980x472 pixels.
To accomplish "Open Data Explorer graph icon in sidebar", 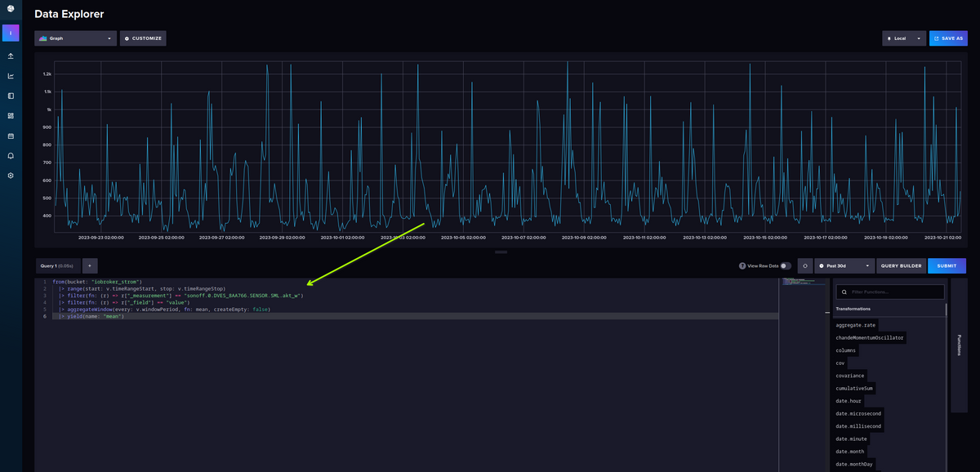I will point(11,76).
